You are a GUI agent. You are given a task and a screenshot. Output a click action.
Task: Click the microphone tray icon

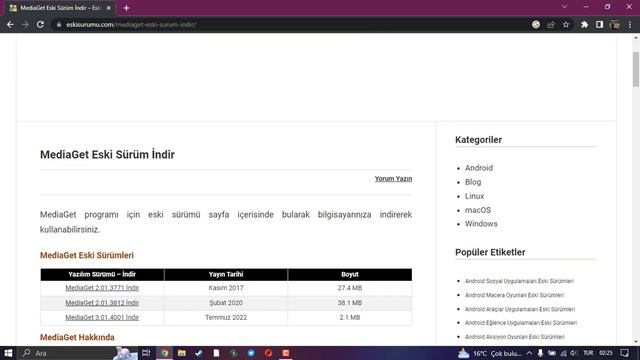[x=540, y=353]
